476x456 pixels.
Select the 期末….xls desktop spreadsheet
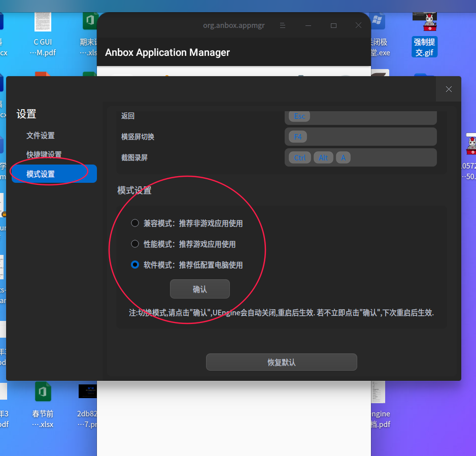[88, 35]
